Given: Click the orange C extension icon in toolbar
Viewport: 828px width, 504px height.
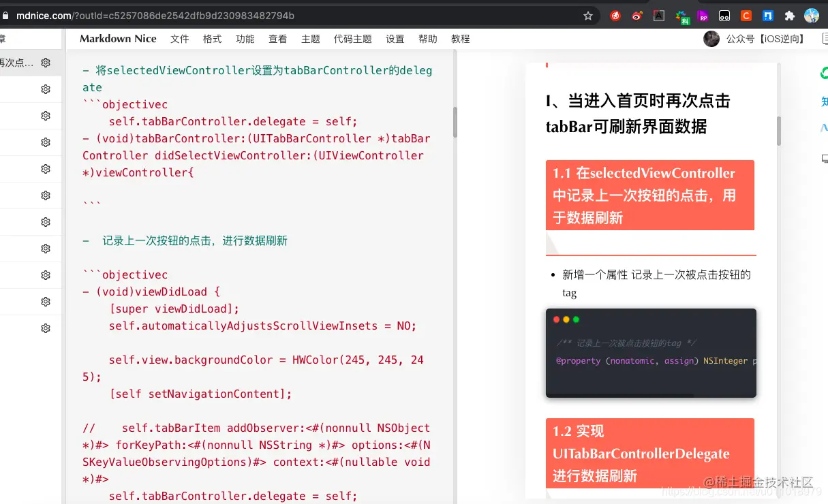Looking at the screenshot, I should click(x=747, y=15).
